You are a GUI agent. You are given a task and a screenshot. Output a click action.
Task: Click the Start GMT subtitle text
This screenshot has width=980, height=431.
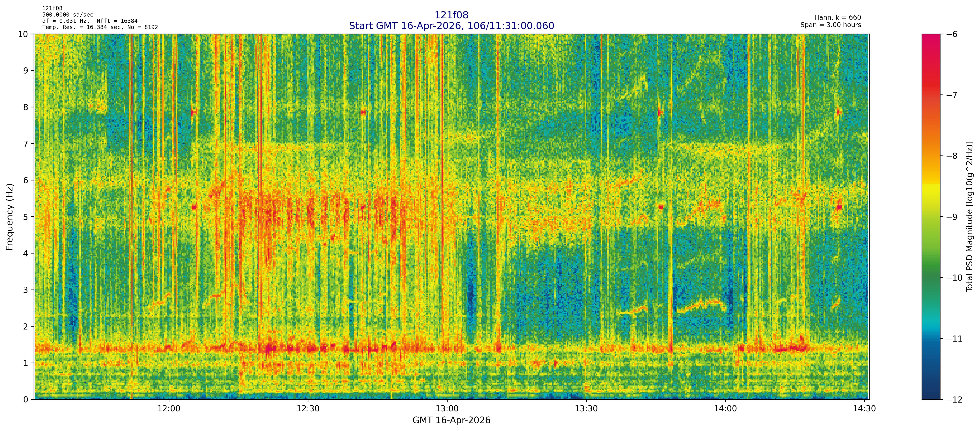451,26
